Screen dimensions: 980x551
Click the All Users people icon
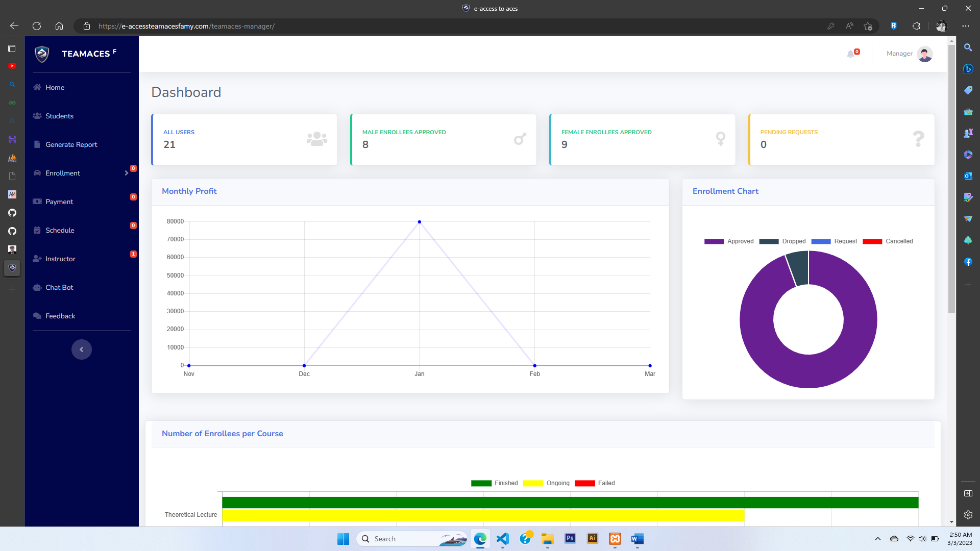316,139
